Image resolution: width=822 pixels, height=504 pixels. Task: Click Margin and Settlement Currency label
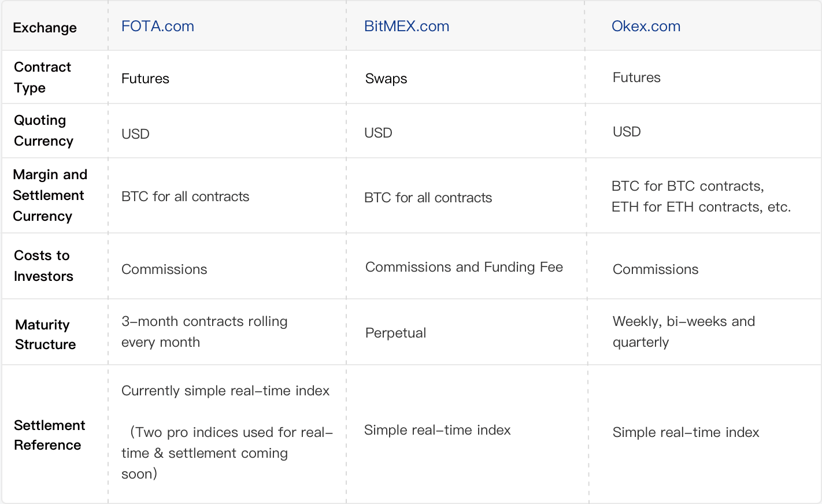point(50,195)
